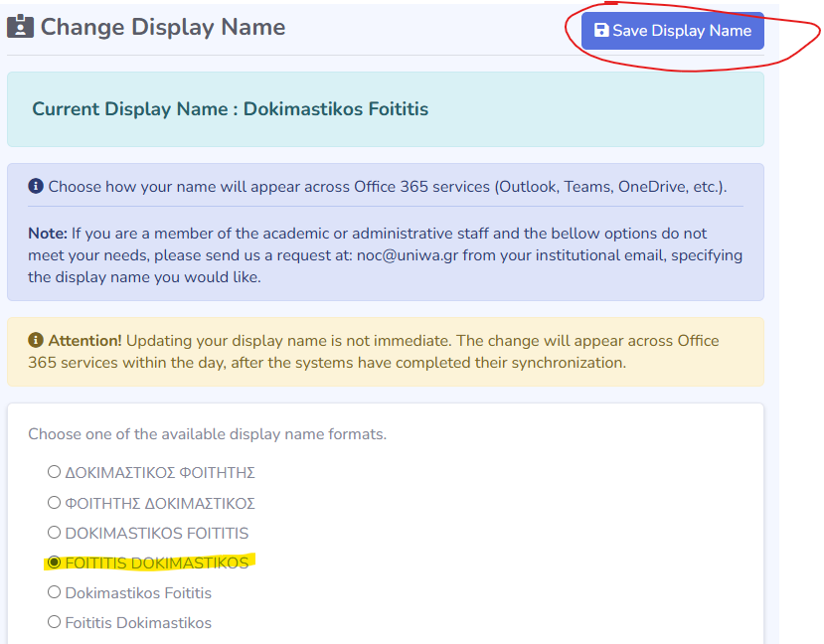Click the floppy disk icon in Save button

[601, 31]
